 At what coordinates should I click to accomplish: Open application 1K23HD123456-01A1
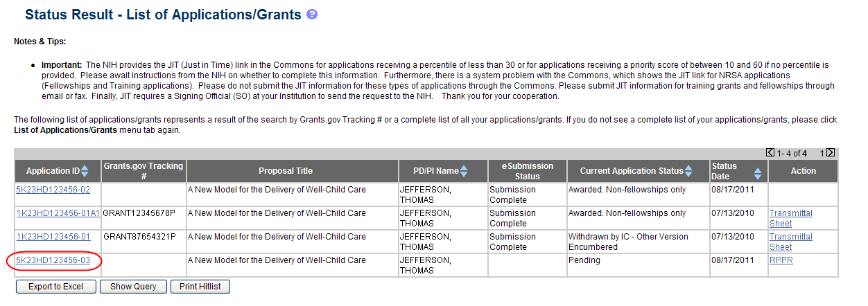click(x=58, y=213)
